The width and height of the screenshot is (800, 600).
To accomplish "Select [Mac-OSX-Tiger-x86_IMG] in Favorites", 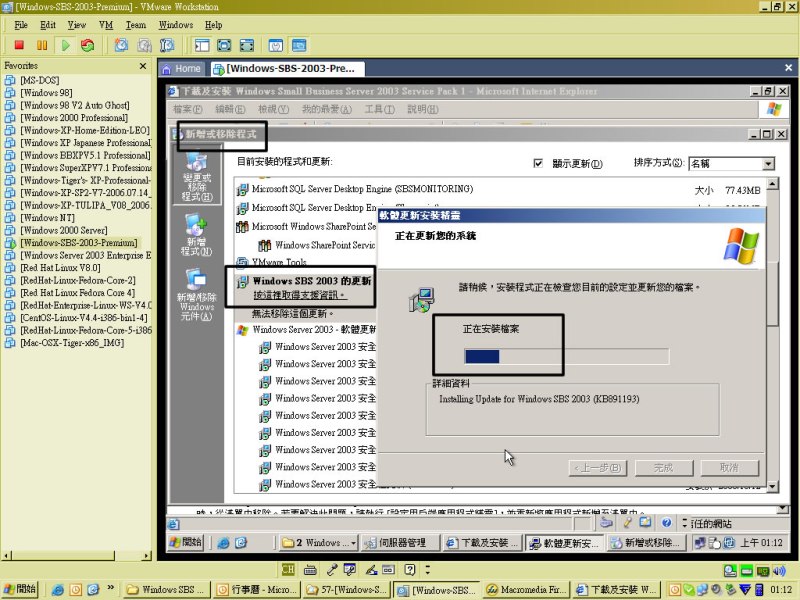I will [x=72, y=343].
